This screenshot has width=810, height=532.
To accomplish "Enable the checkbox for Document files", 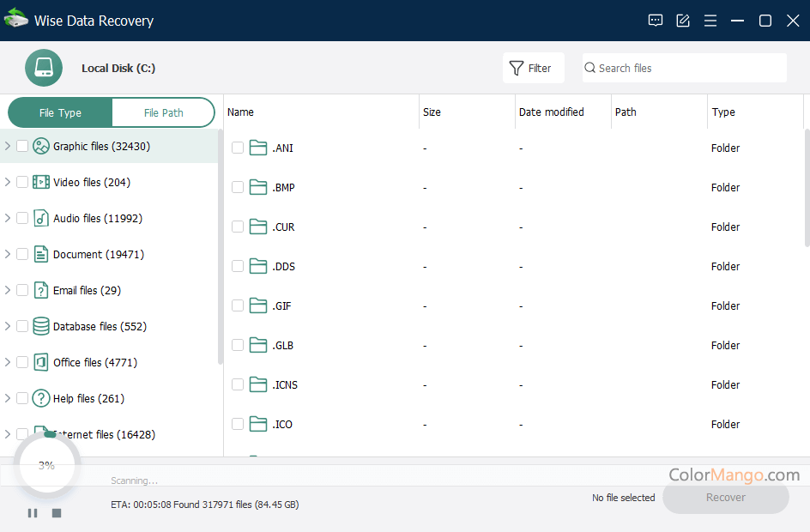I will [22, 254].
